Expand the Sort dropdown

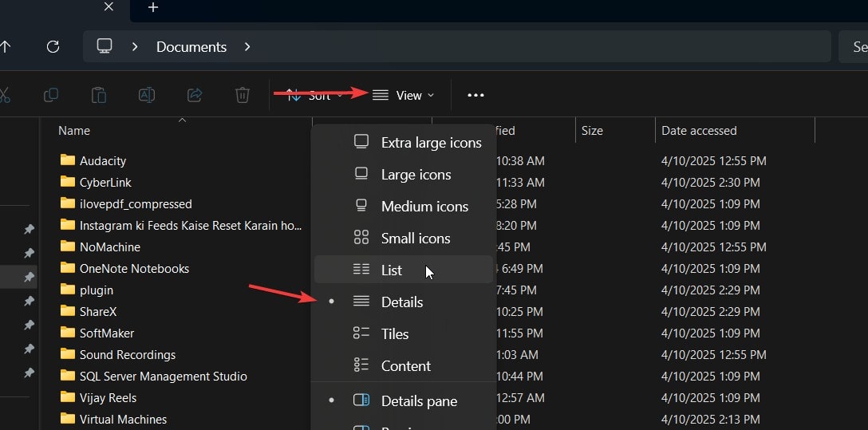pyautogui.click(x=314, y=95)
